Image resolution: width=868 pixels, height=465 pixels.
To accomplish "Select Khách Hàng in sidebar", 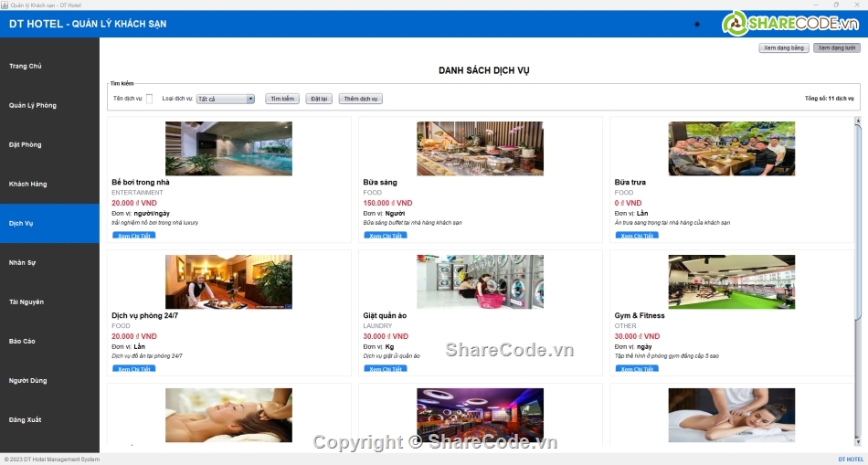I will click(x=49, y=184).
